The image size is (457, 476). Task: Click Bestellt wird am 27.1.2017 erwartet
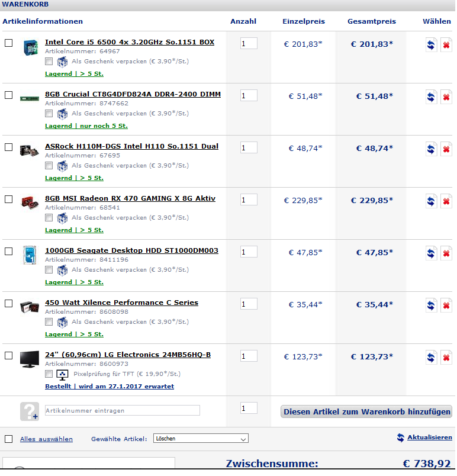tap(110, 387)
